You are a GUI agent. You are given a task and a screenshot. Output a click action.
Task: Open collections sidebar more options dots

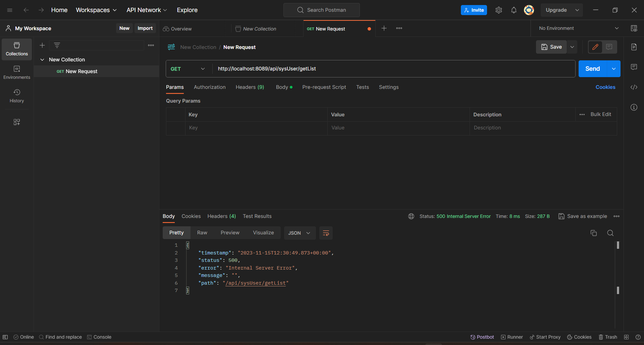coord(151,45)
